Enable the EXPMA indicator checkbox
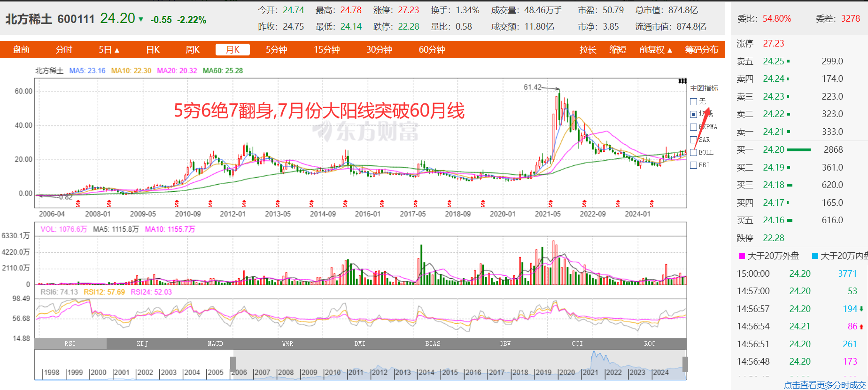Image resolution: width=868 pixels, height=390 pixels. [693, 127]
